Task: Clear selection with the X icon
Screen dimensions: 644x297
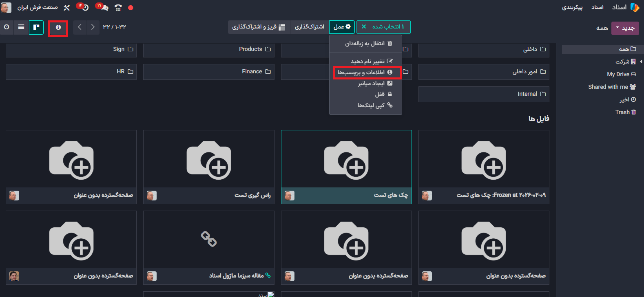Action: (364, 27)
